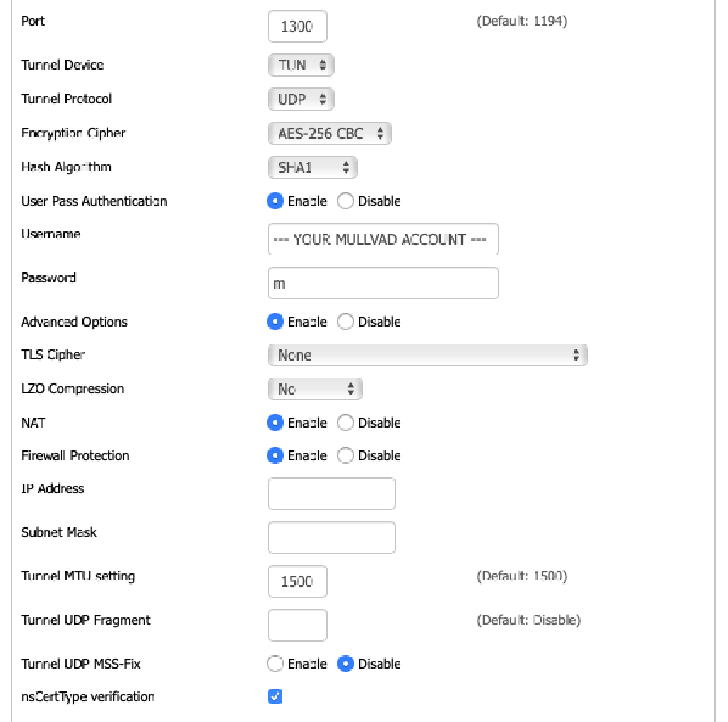The width and height of the screenshot is (728, 722).
Task: Open the Tunnel Protocol dropdown
Action: 301,99
